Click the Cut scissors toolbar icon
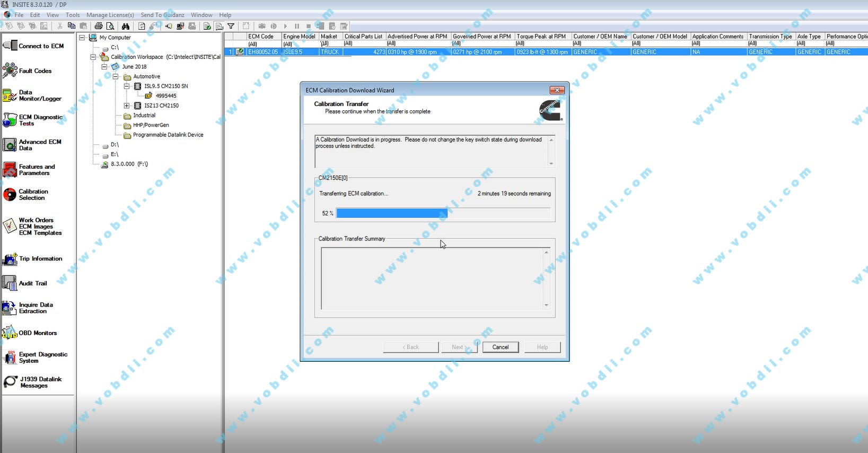 [60, 26]
